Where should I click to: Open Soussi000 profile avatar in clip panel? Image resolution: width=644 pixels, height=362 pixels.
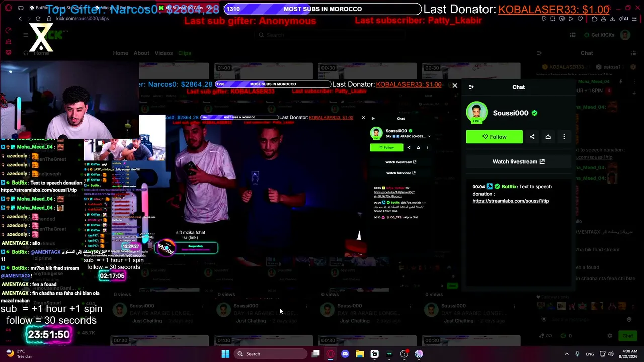click(476, 113)
